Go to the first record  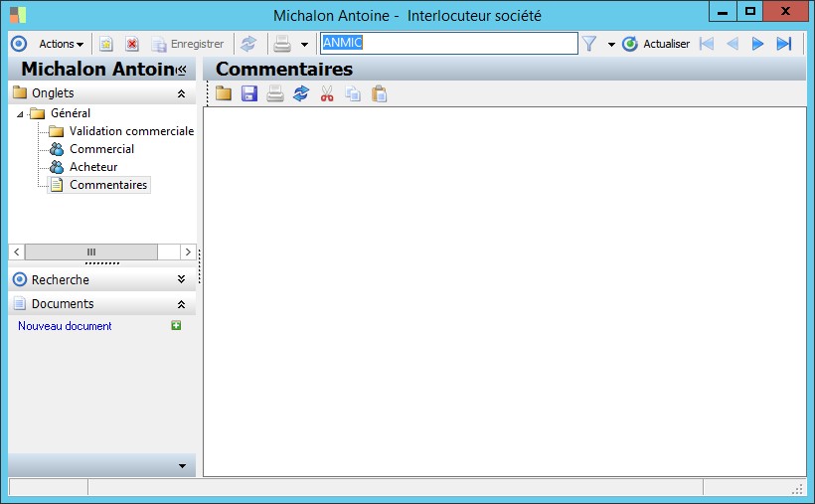pyautogui.click(x=707, y=44)
